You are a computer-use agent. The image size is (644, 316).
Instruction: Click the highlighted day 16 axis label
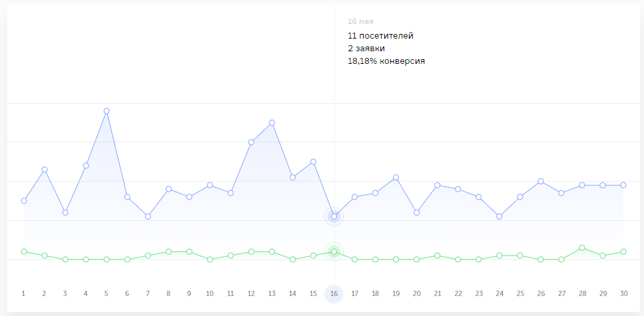[334, 293]
